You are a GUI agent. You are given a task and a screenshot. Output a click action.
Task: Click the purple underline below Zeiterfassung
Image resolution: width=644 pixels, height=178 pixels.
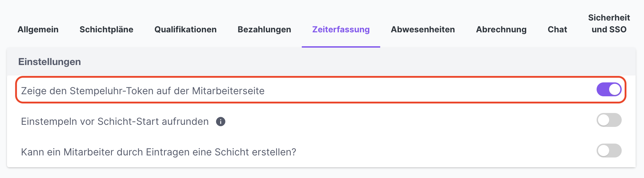(341, 47)
